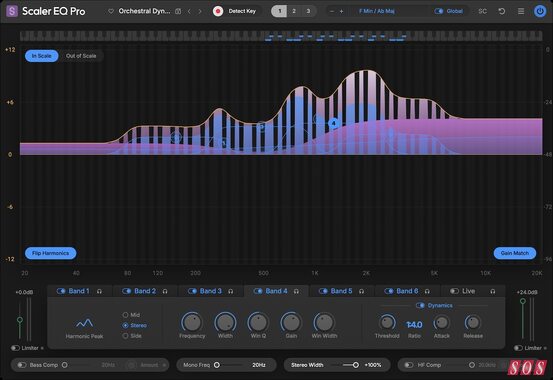This screenshot has height=380, width=553.
Task: Click the 1:4.0 Ratio value
Action: [x=414, y=324]
